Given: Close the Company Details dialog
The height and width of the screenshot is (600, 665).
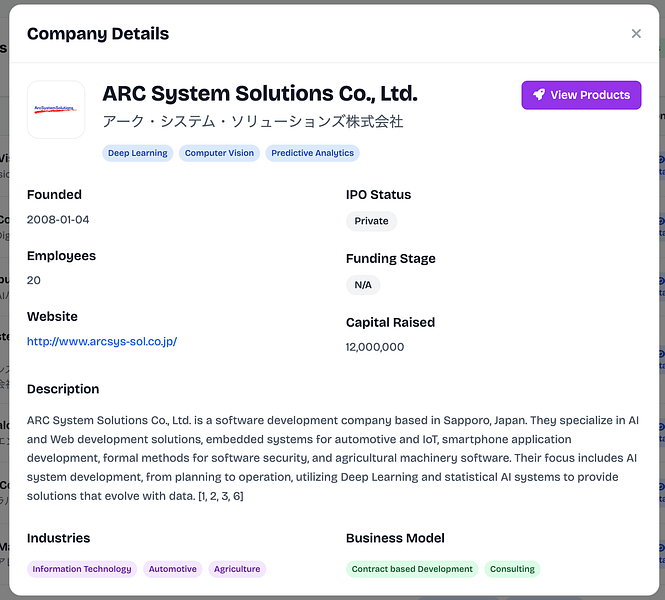Looking at the screenshot, I should (636, 34).
